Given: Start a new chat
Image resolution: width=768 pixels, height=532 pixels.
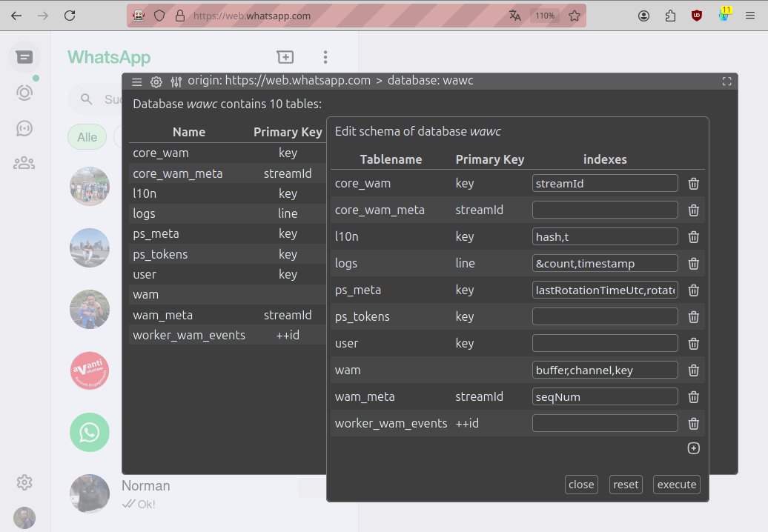Looking at the screenshot, I should point(285,57).
